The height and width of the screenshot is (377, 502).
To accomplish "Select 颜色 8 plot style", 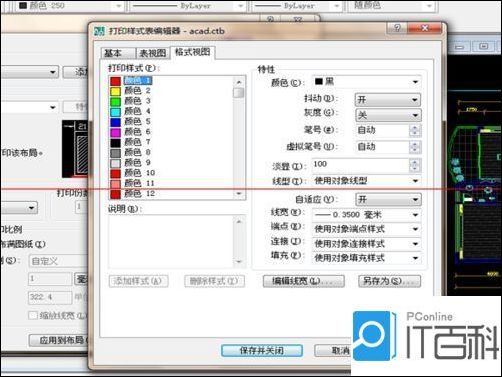I will 137,152.
